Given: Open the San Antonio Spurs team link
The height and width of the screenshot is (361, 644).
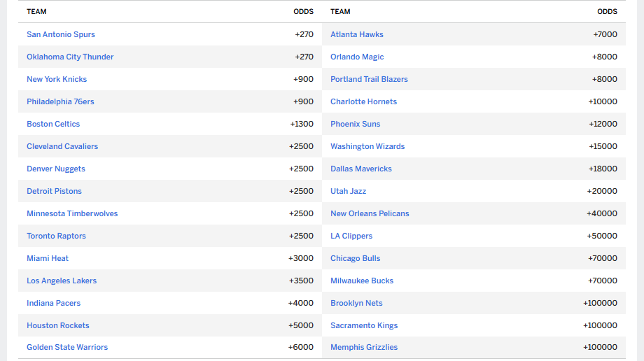Looking at the screenshot, I should pyautogui.click(x=61, y=34).
